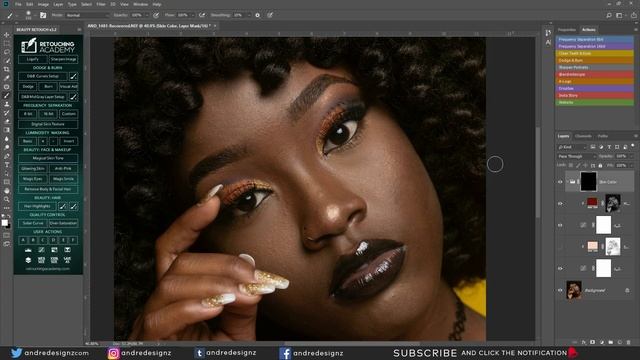Filter layers by type layers icon
Image resolution: width=640 pixels, height=360 pixels.
coord(609,147)
